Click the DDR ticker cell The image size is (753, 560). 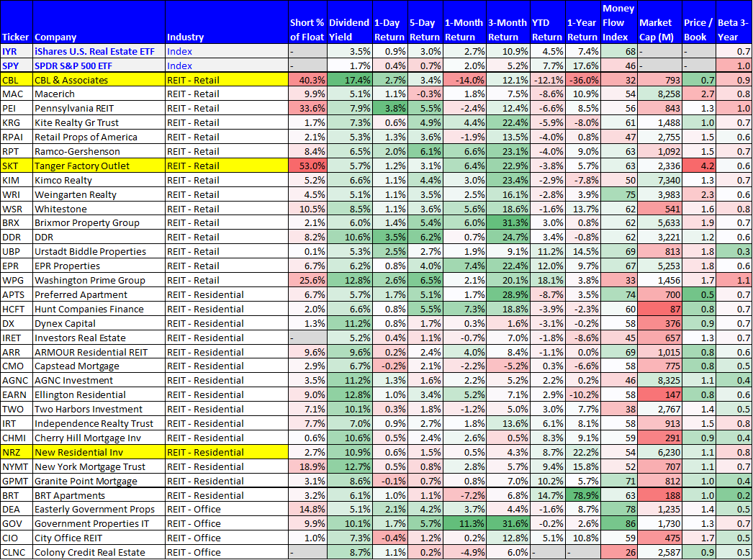point(17,238)
